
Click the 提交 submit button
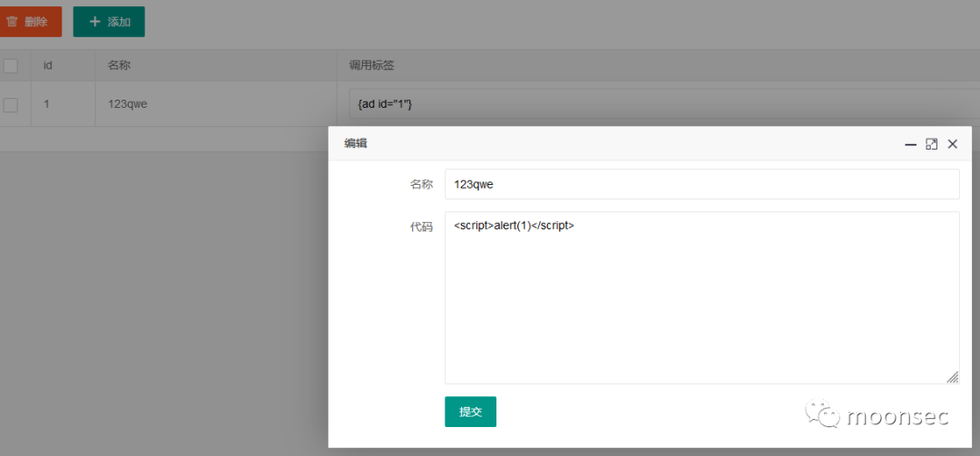tap(471, 412)
